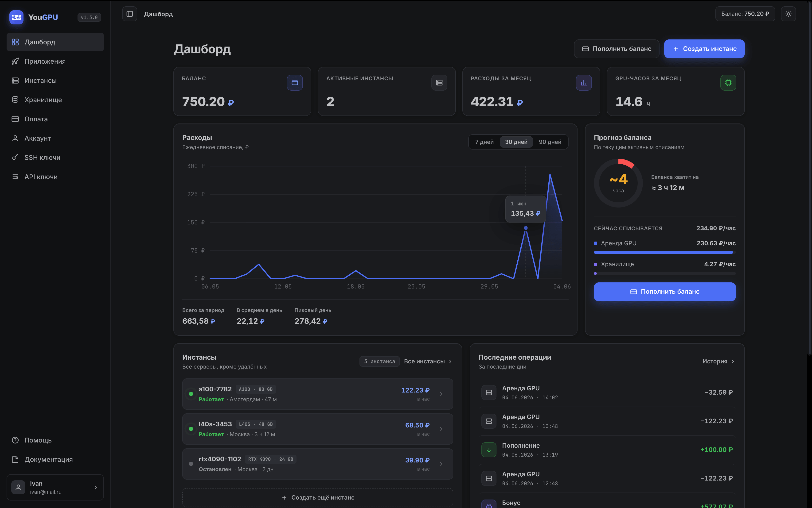
Task: Open the wallet icon in the Баланс card
Action: point(295,83)
